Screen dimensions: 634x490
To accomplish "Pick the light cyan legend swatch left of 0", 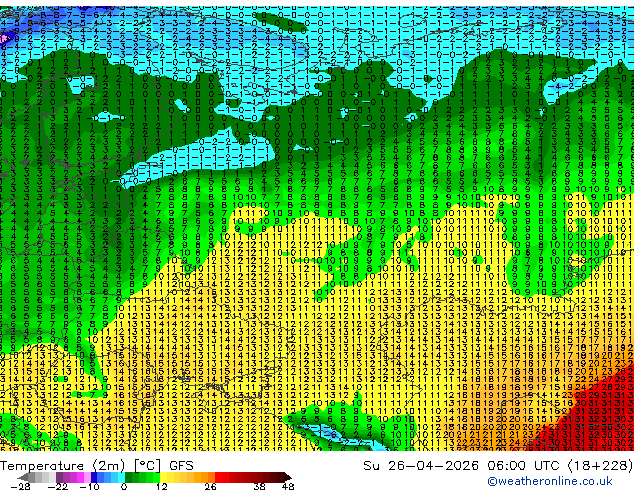I will (x=121, y=477).
